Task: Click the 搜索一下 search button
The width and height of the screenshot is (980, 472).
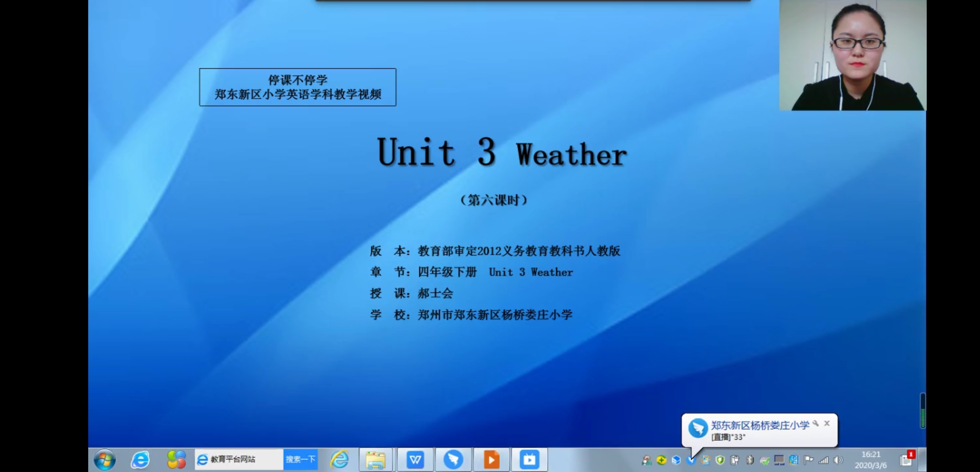Action: click(x=300, y=459)
